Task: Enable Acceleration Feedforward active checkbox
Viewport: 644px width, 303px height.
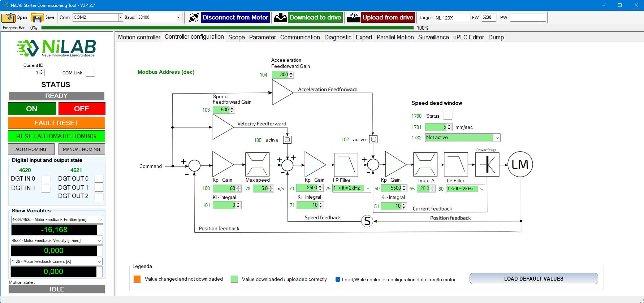Action: [x=373, y=139]
